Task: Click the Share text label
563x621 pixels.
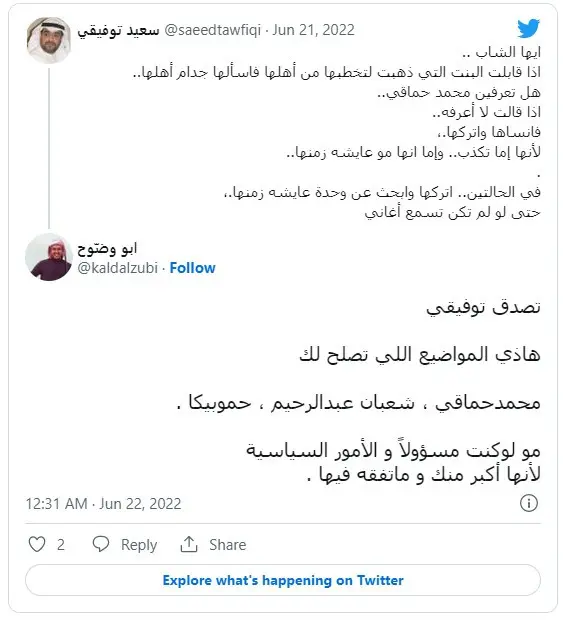Action: coord(228,545)
